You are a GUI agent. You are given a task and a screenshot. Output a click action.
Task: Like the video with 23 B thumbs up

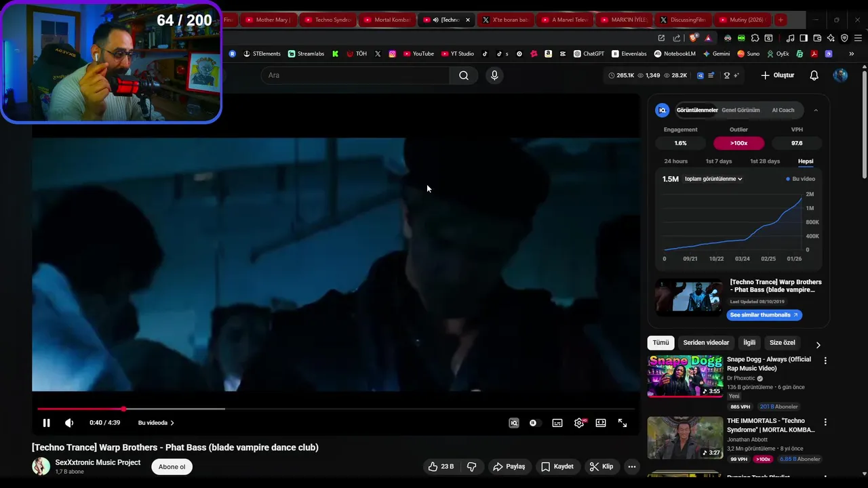pyautogui.click(x=441, y=466)
